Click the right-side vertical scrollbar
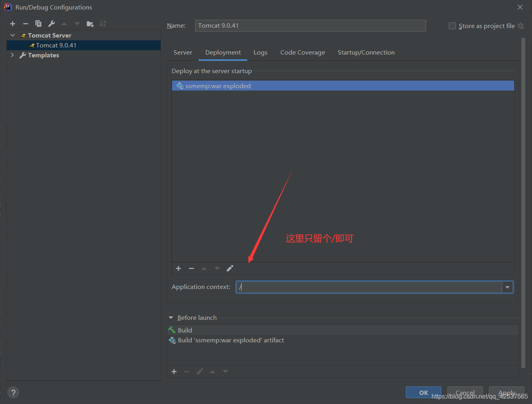This screenshot has height=404, width=532. pyautogui.click(x=523, y=203)
